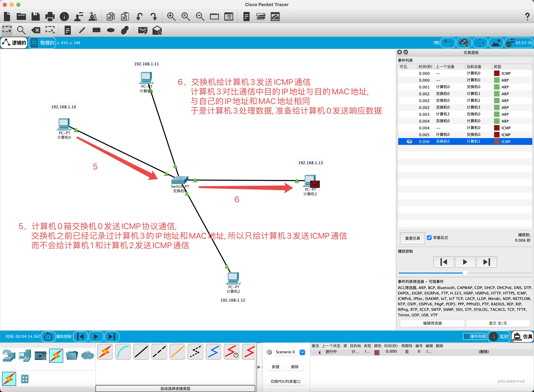Click the red ICMP swatch in 0.000 计算机0 row
534x392 pixels.
point(496,73)
